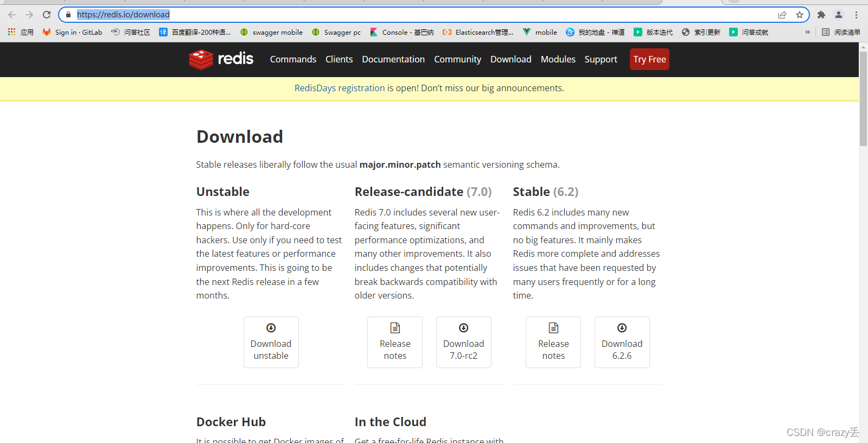Open the Download nav item

point(511,59)
